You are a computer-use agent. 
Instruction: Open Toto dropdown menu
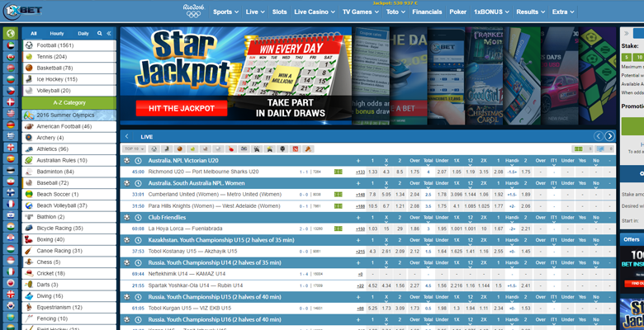[x=395, y=12]
